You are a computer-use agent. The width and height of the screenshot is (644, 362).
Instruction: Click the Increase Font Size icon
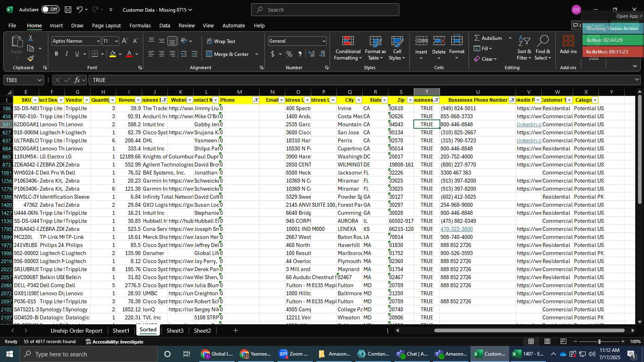click(125, 41)
